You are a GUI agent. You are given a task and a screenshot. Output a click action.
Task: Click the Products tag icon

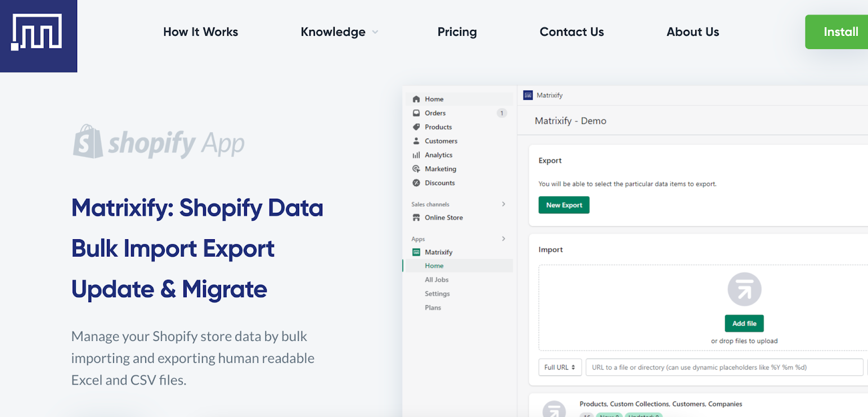coord(416,127)
